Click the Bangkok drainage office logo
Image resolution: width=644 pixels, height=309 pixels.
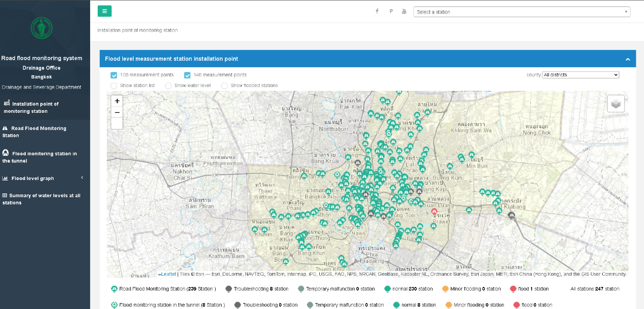pyautogui.click(x=41, y=28)
